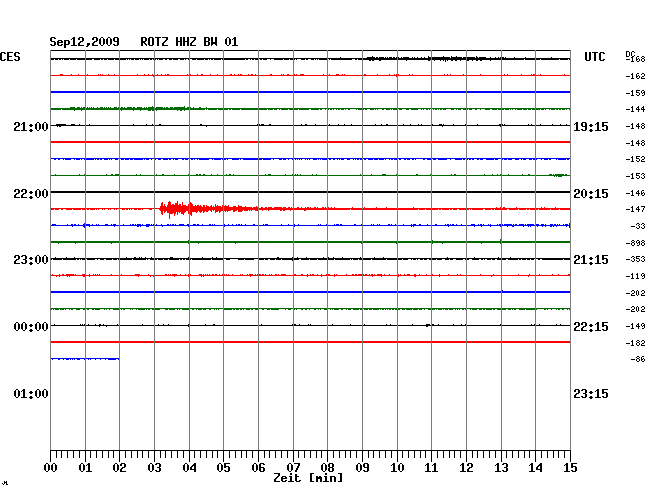The width and height of the screenshot is (650, 494).
Task: Select the DC offset value -159
Action: [x=635, y=93]
